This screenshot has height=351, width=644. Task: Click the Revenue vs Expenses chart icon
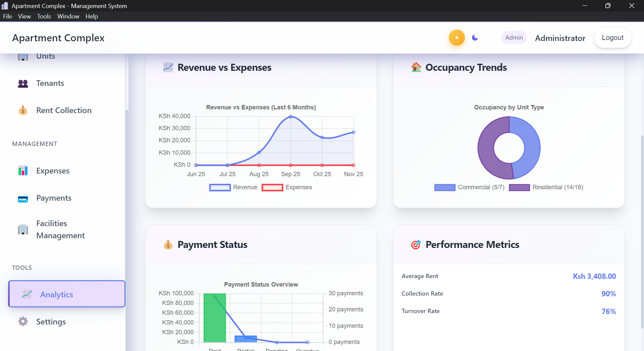click(168, 67)
